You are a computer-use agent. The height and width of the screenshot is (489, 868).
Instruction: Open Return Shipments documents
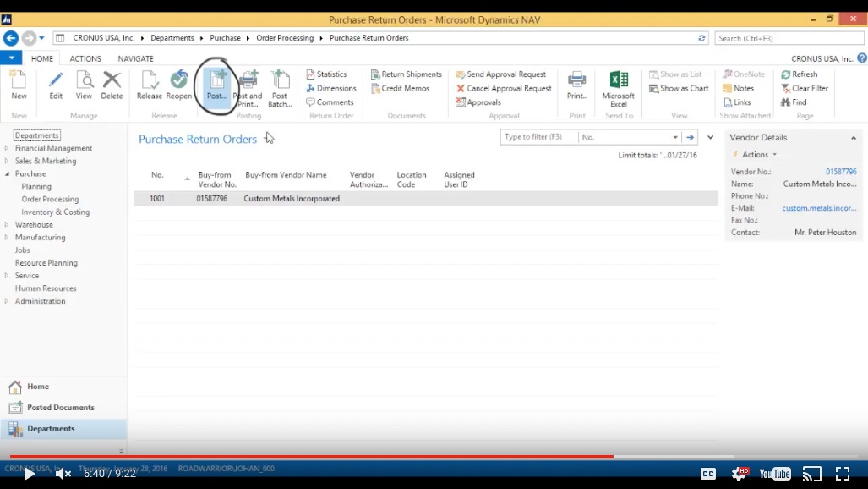407,74
